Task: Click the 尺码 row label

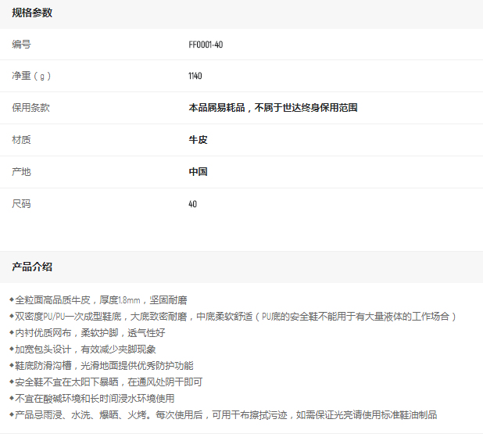Action: click(21, 204)
